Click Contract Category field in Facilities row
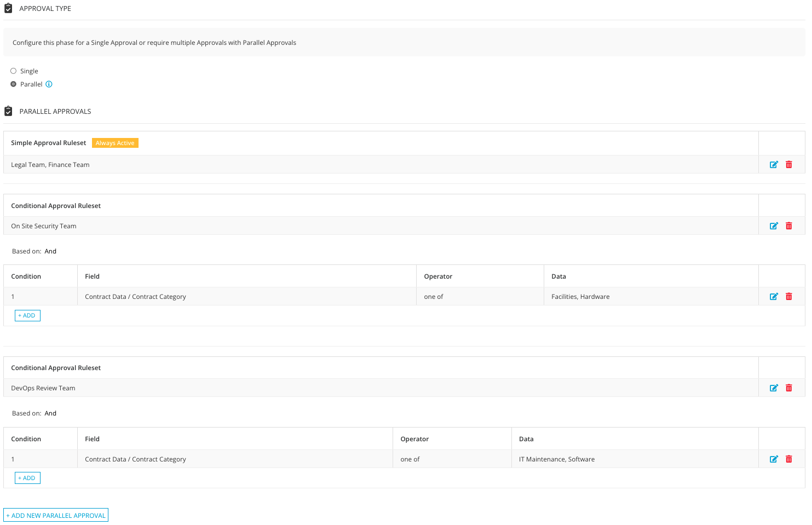The height and width of the screenshot is (525, 812). tap(135, 296)
